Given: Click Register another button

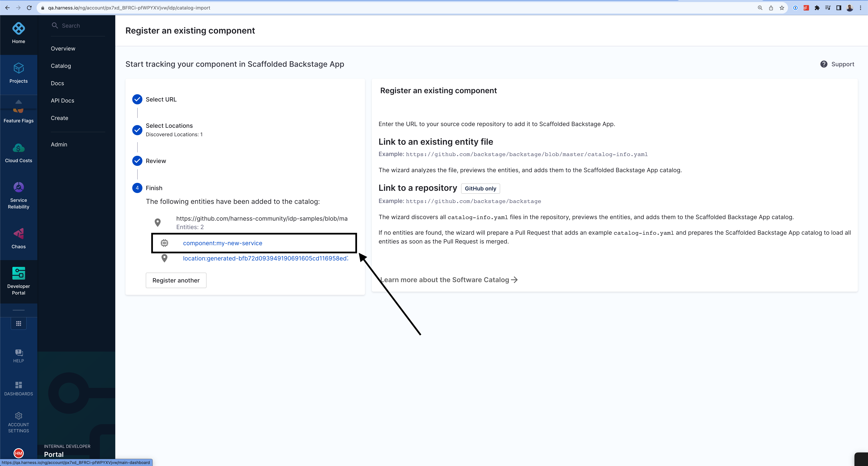Looking at the screenshot, I should [x=176, y=280].
